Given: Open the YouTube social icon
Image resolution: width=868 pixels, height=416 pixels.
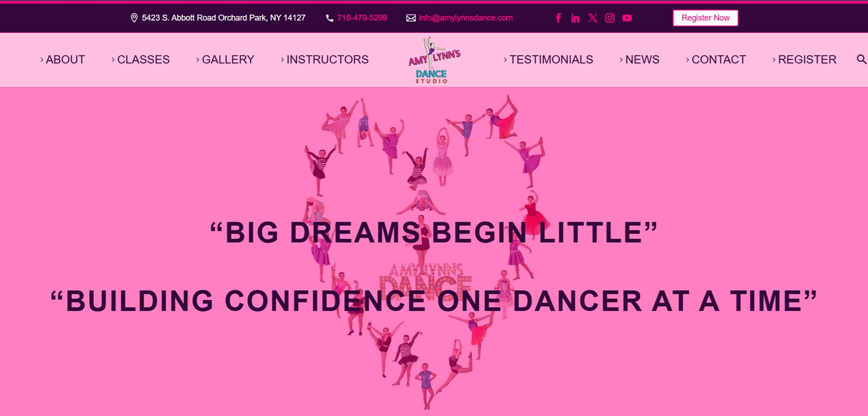Looking at the screenshot, I should pyautogui.click(x=627, y=18).
